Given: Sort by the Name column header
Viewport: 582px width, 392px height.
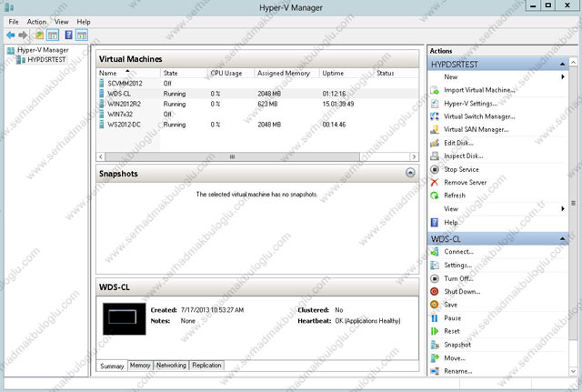Looking at the screenshot, I should [x=128, y=73].
